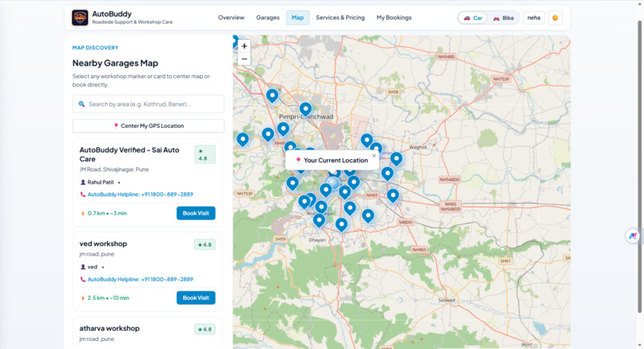Open the floating assistant icon at the window edge
This screenshot has width=644, height=349.
pos(633,236)
